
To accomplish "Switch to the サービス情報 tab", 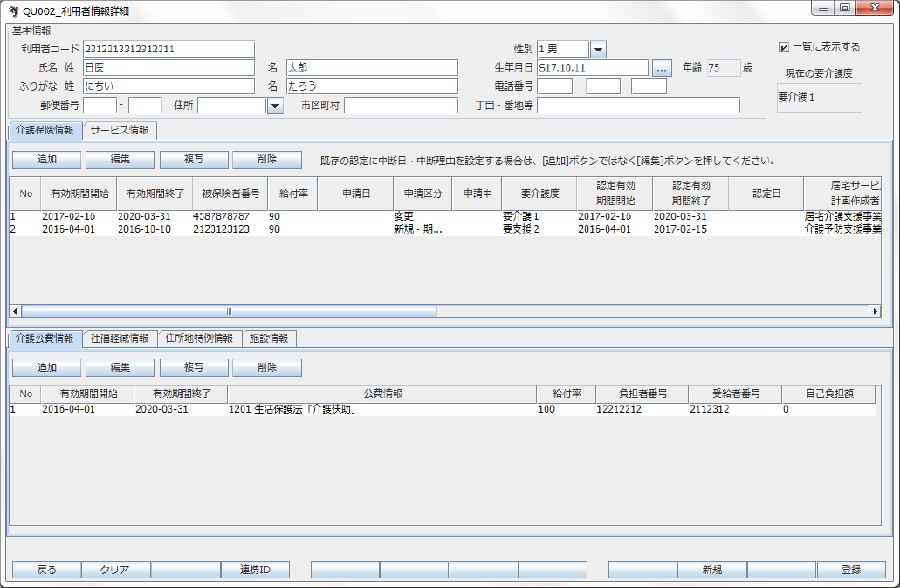I will 120,131.
